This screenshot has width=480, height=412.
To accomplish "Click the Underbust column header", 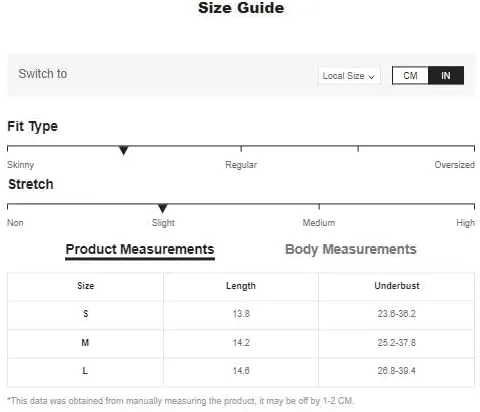I will [397, 286].
